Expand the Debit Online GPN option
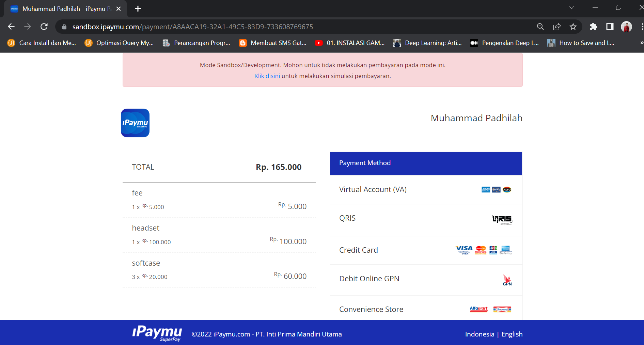644x345 pixels. 426,279
